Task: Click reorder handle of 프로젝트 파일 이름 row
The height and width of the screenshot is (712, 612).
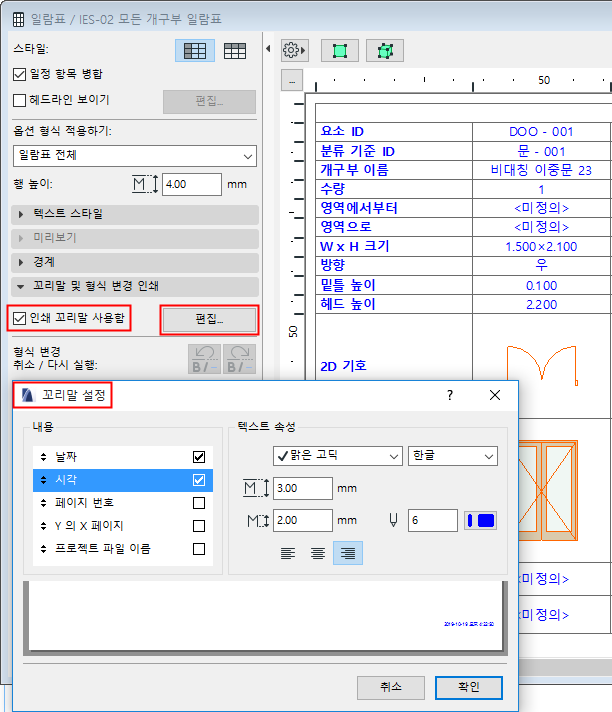Action: click(44, 549)
